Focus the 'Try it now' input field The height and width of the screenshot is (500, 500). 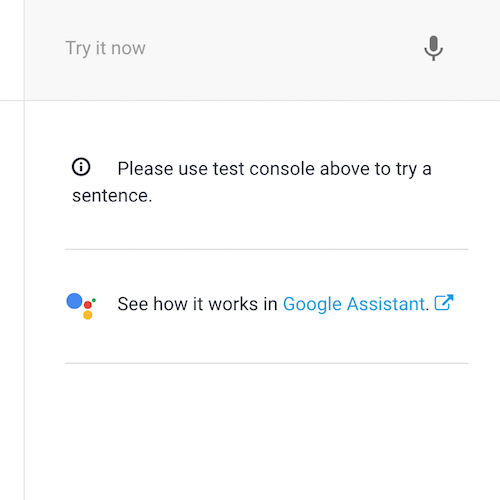click(233, 48)
